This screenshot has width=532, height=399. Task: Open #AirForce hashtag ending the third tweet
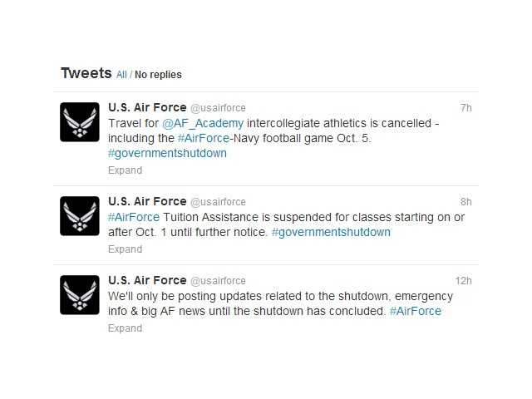pyautogui.click(x=416, y=311)
